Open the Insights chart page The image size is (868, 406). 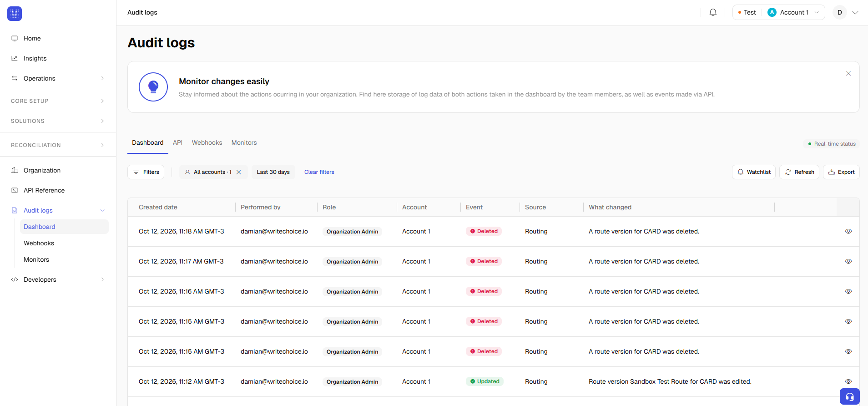[x=35, y=58]
